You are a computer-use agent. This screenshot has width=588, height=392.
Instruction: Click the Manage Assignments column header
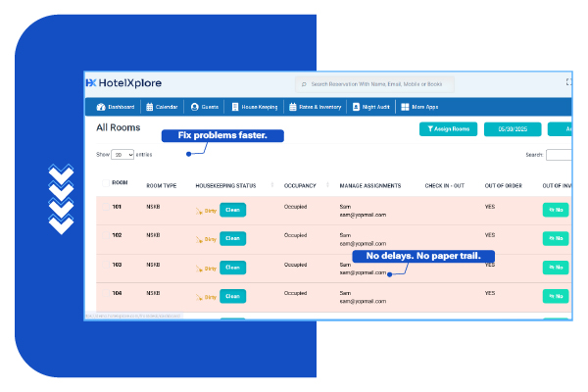[370, 185]
